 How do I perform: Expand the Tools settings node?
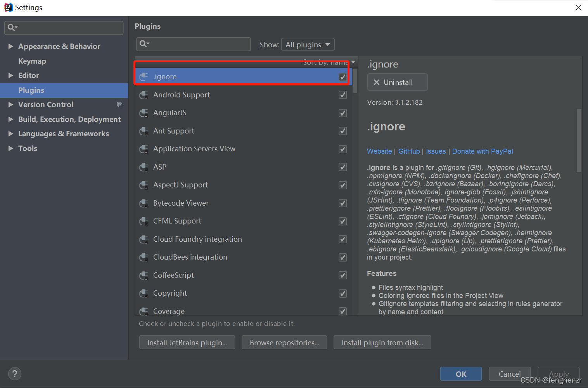[x=11, y=148]
